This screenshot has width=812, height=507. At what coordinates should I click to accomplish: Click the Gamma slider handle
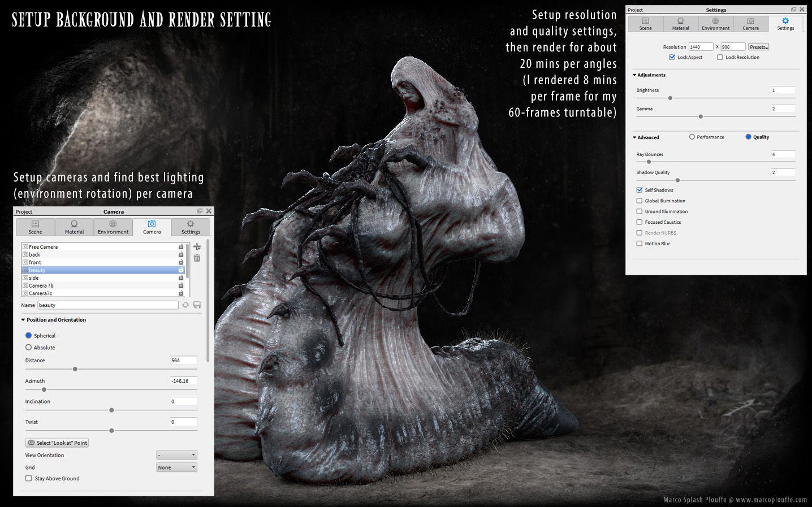pyautogui.click(x=701, y=116)
